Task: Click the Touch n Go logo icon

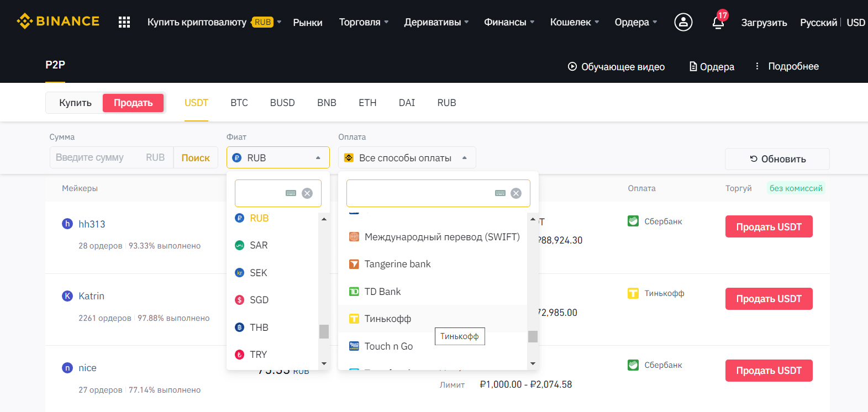Action: tap(354, 346)
